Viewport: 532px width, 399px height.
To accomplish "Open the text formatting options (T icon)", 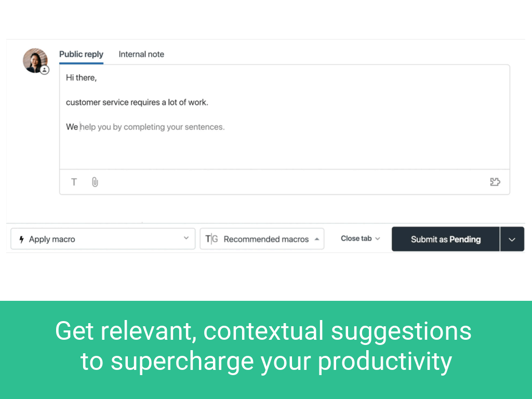I will click(x=74, y=182).
